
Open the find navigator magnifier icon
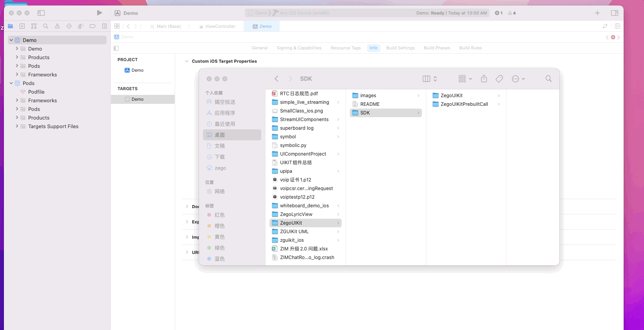click(46, 26)
